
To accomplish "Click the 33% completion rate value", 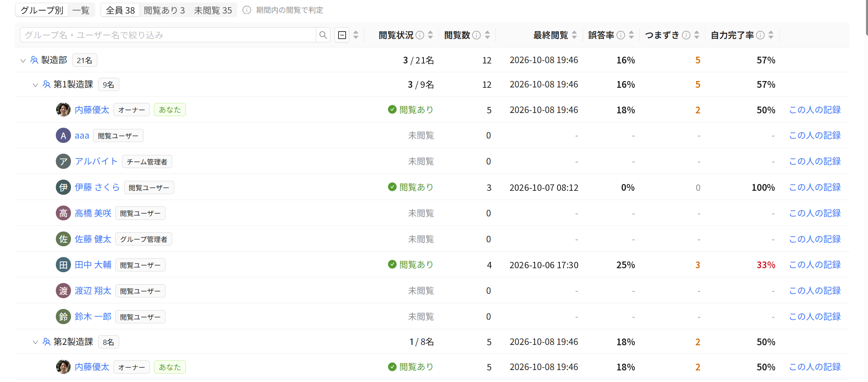I will point(766,265).
